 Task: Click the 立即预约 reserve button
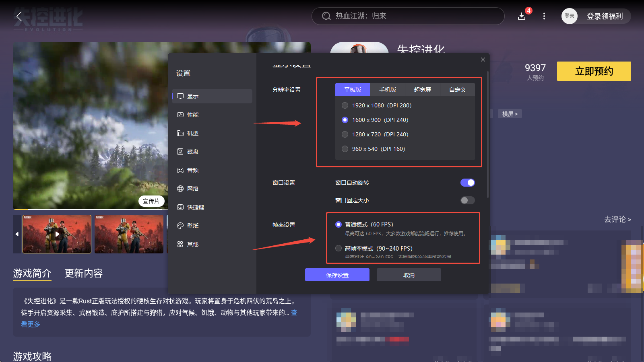point(594,71)
